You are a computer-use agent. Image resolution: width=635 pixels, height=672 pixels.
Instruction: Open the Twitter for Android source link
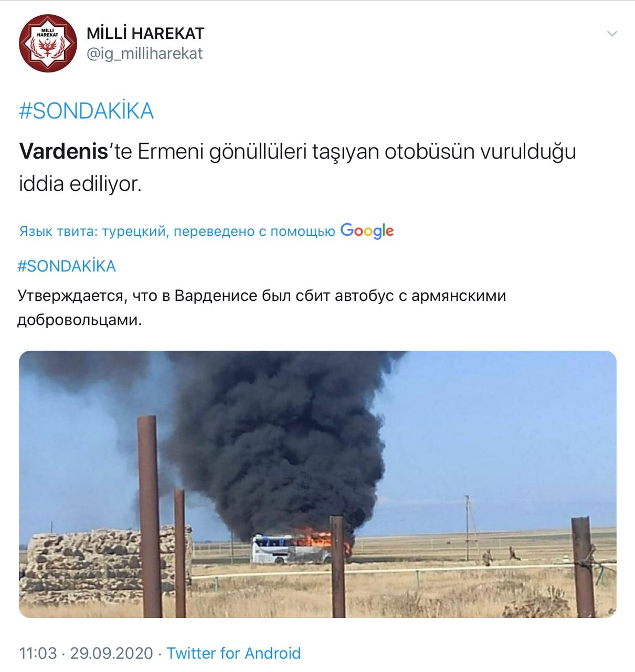pyautogui.click(x=234, y=653)
